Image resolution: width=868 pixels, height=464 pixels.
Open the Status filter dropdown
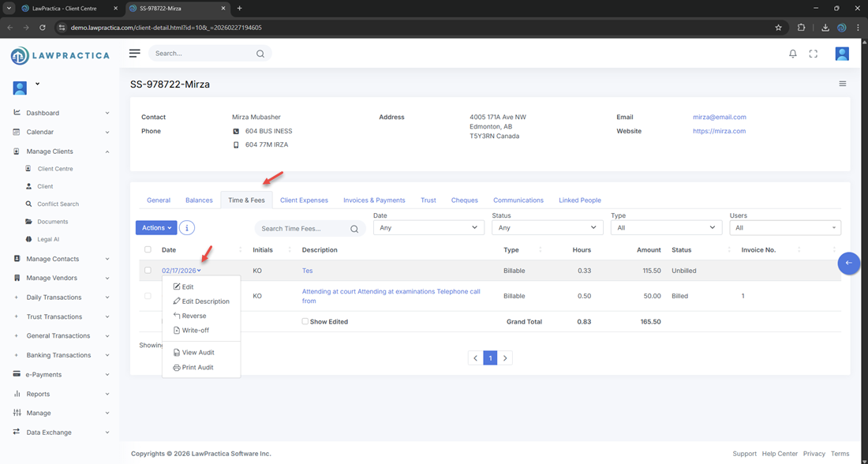(547, 228)
